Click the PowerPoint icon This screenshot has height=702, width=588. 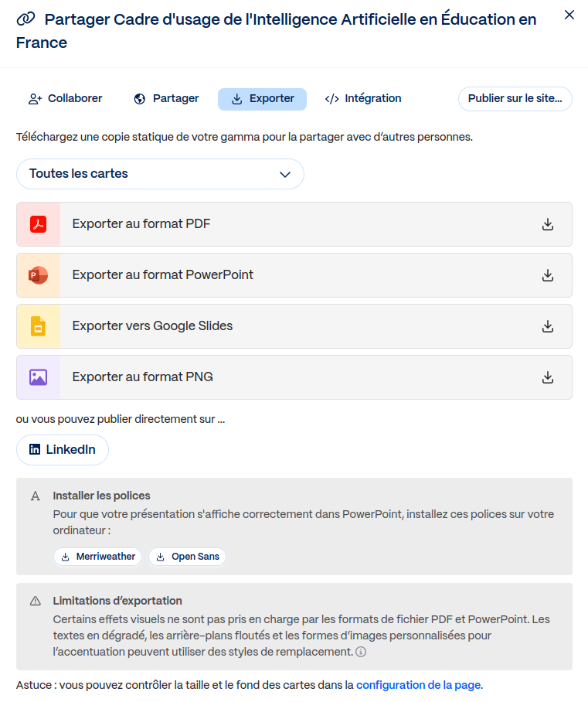click(39, 275)
